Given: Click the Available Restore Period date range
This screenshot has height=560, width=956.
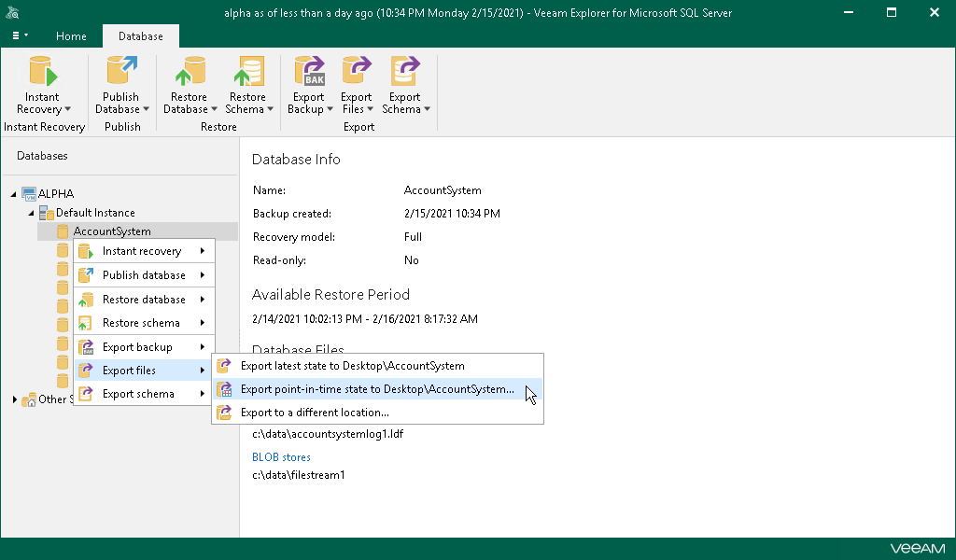Looking at the screenshot, I should pyautogui.click(x=365, y=319).
